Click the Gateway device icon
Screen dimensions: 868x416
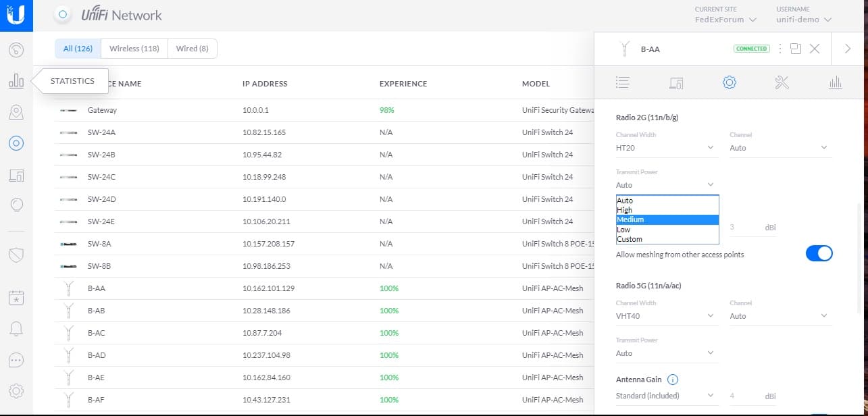68,110
